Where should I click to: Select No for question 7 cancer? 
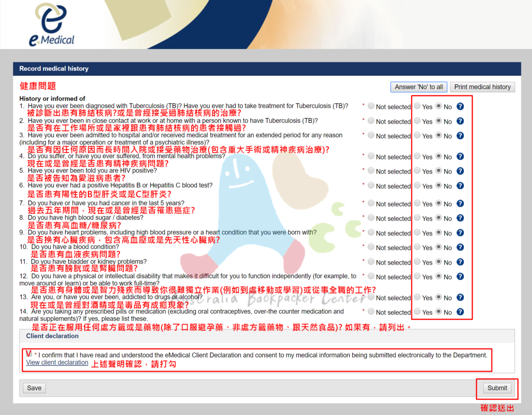438,203
